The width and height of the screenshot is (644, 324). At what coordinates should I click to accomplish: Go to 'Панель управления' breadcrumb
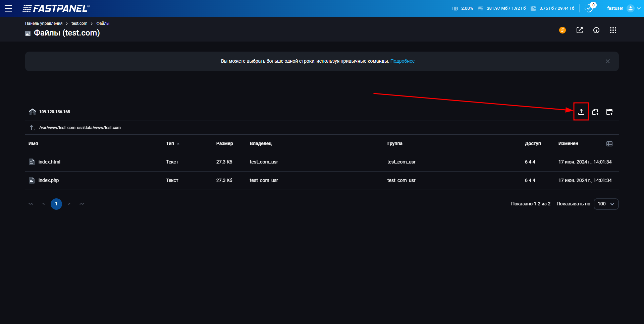44,23
